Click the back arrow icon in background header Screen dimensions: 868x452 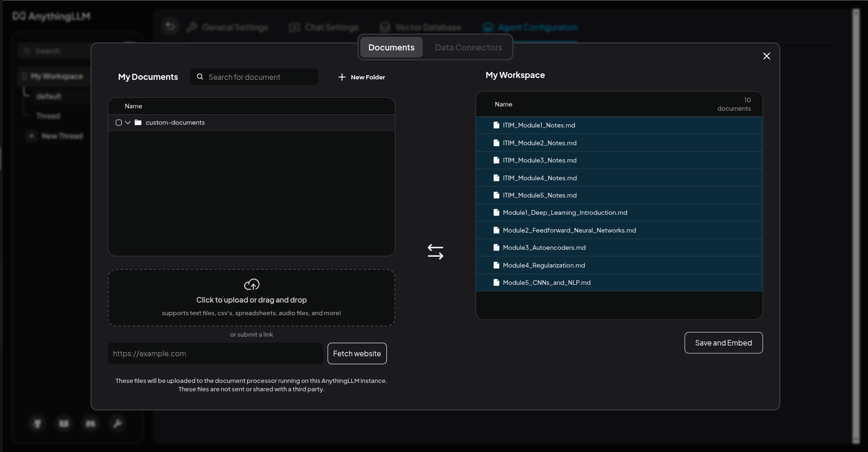click(x=170, y=27)
